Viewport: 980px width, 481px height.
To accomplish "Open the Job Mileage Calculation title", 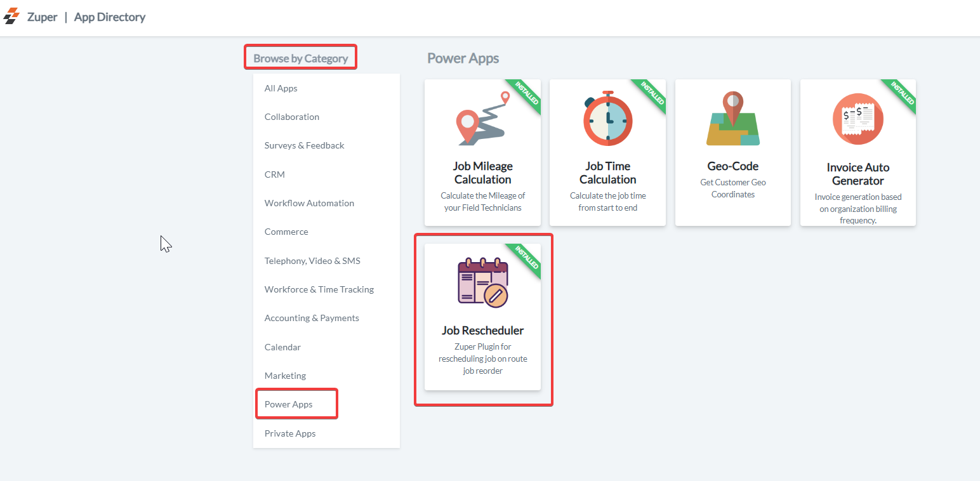I will [x=483, y=173].
